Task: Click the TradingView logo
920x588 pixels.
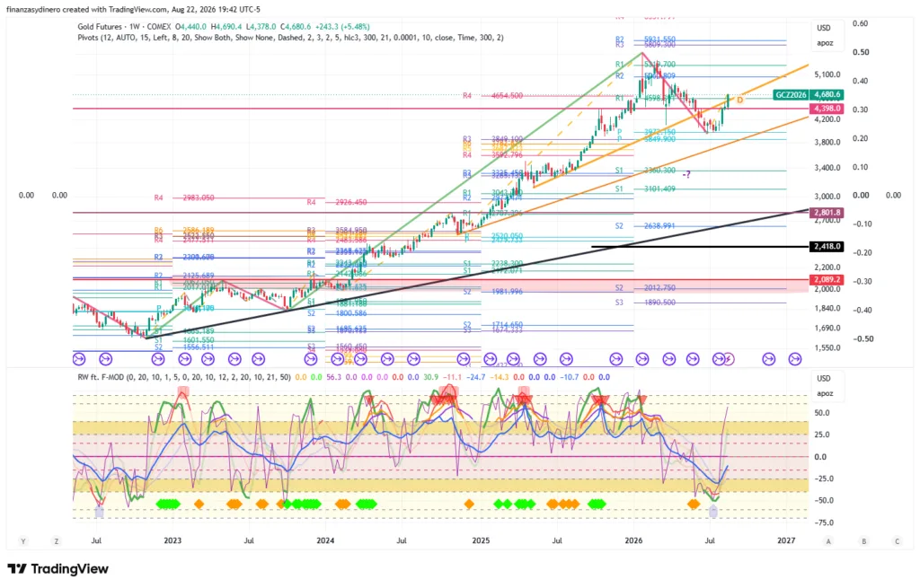Action: [x=58, y=568]
